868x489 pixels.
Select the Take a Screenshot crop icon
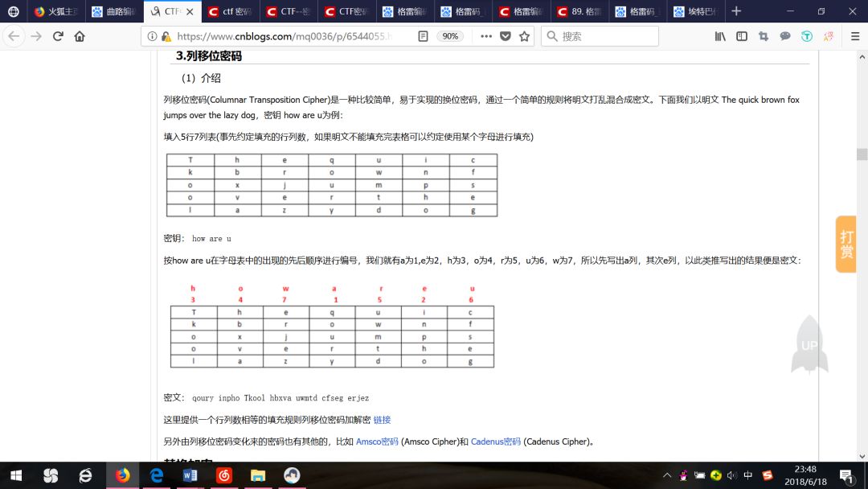pyautogui.click(x=763, y=36)
